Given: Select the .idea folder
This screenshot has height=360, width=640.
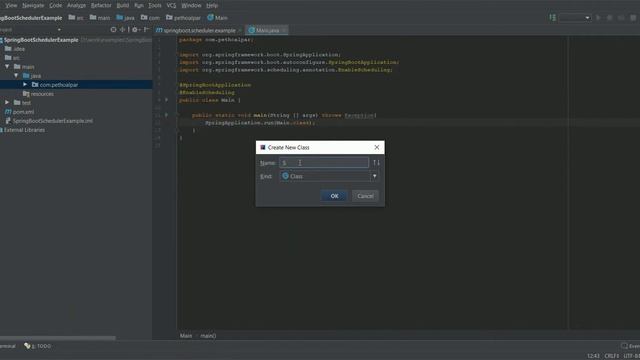Looking at the screenshot, I should [x=15, y=49].
